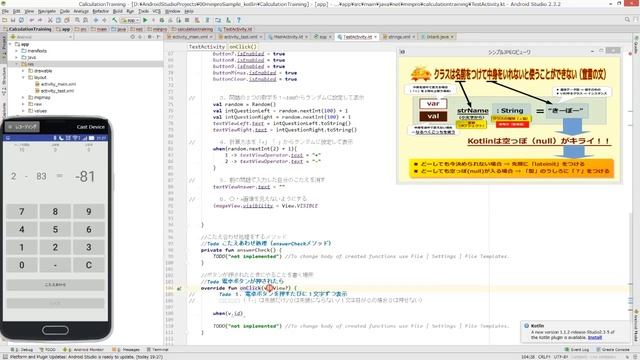Click the Copy toolbar icon

(x=58, y=20)
